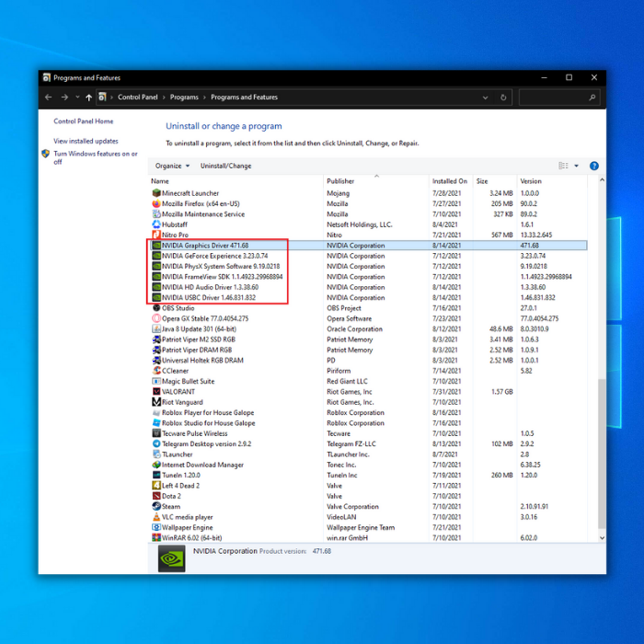Click in the search box
The image size is (644, 644).
click(x=559, y=98)
